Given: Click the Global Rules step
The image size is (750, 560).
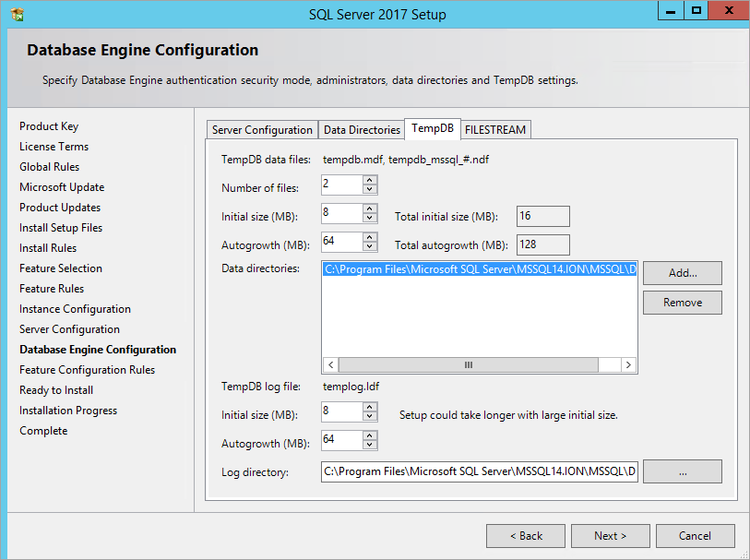Looking at the screenshot, I should click(49, 167).
